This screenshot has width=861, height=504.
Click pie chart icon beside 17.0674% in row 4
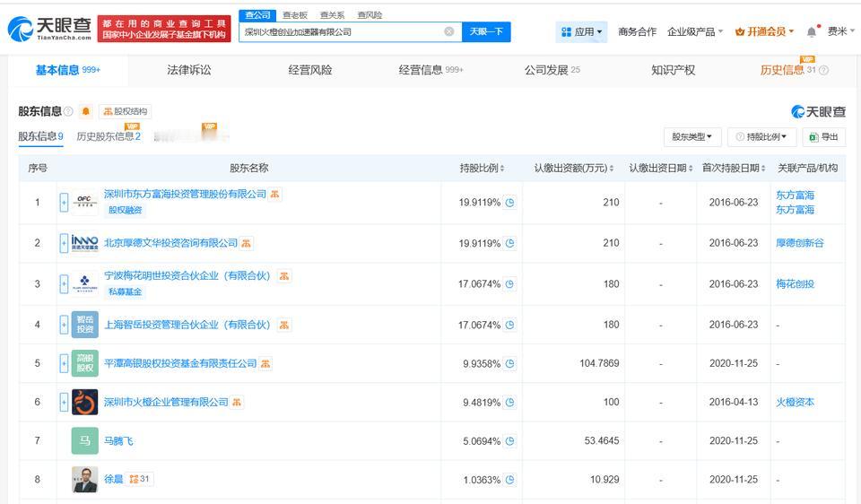click(x=509, y=325)
